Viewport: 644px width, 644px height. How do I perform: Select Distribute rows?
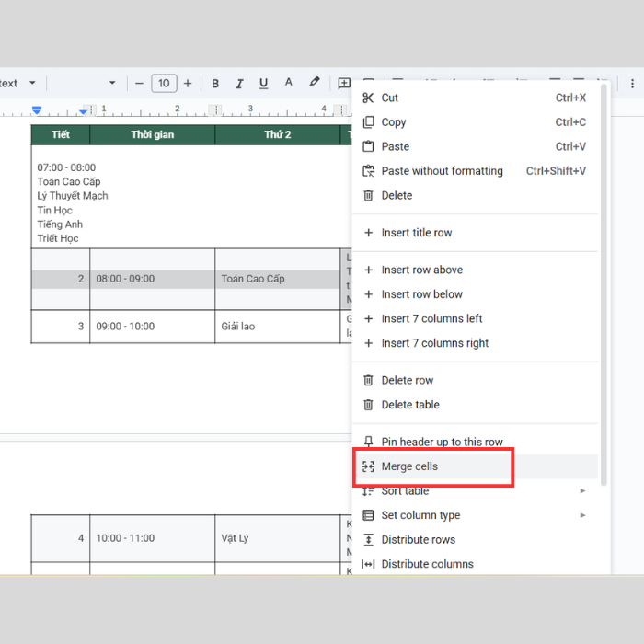coord(475,540)
